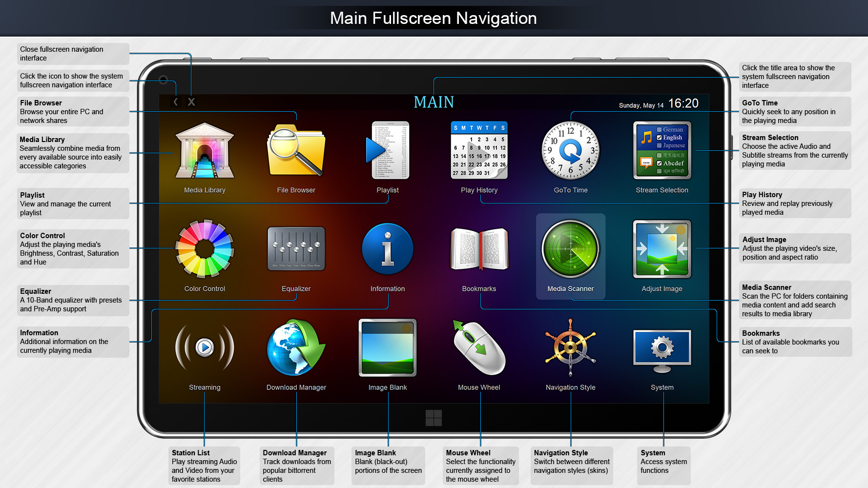
Task: Switch skins via Navigation Style
Action: (x=570, y=348)
